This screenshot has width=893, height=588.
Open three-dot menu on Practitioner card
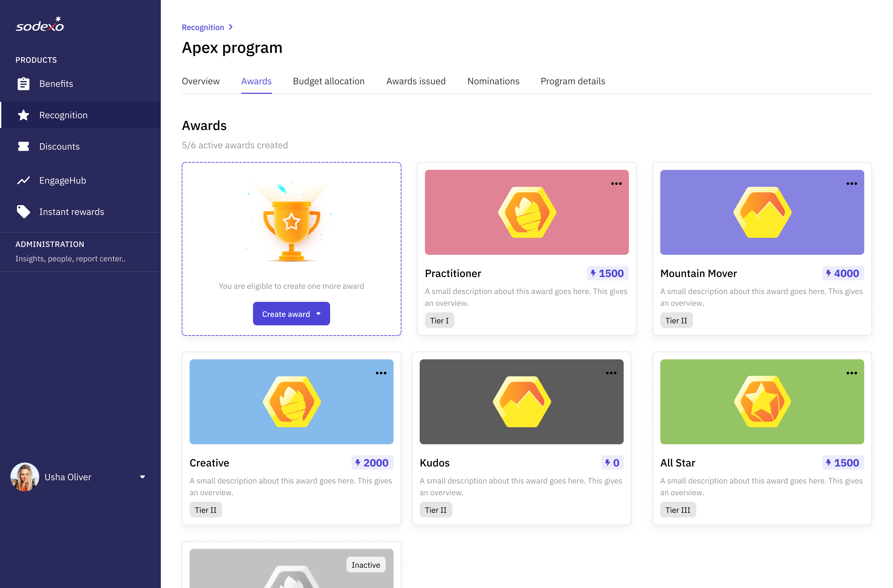[616, 184]
